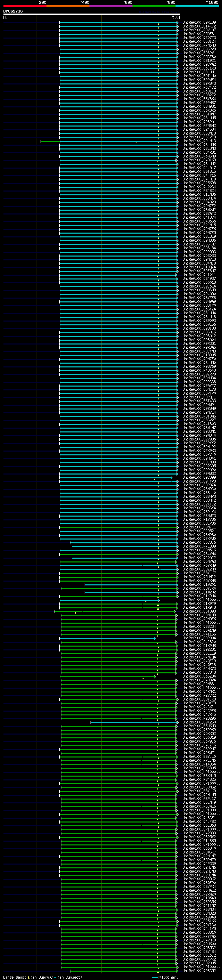
Task: Select hit UniRef100_Q5J1K3
Action: coord(199,68)
